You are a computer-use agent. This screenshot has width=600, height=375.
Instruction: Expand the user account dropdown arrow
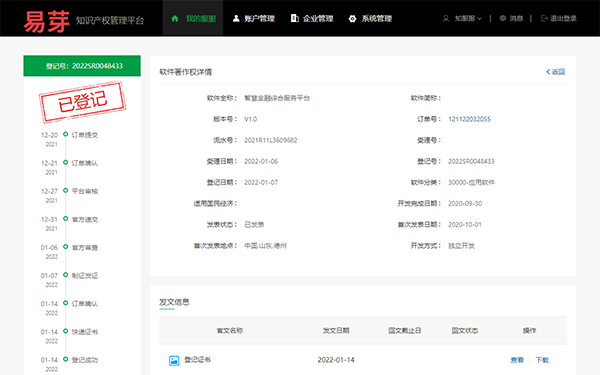[x=479, y=19]
